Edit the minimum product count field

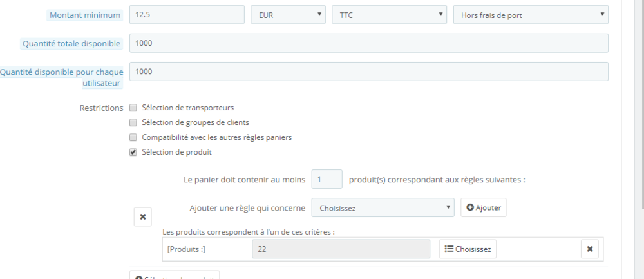click(327, 179)
